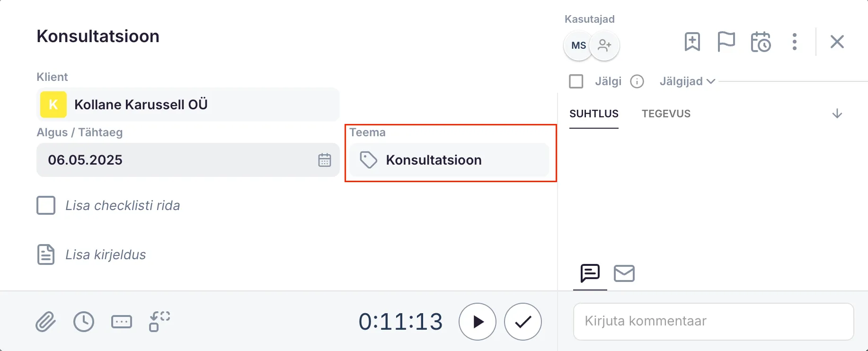Open the Teema Konsultatsioon selector
Image resolution: width=868 pixels, height=351 pixels.
click(450, 160)
